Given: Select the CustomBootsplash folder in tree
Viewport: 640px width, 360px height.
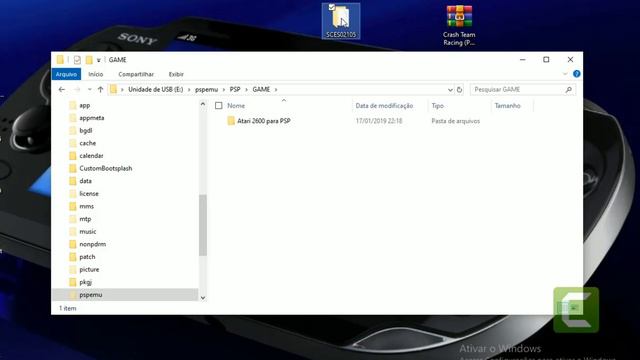Looking at the screenshot, I should pos(105,169).
